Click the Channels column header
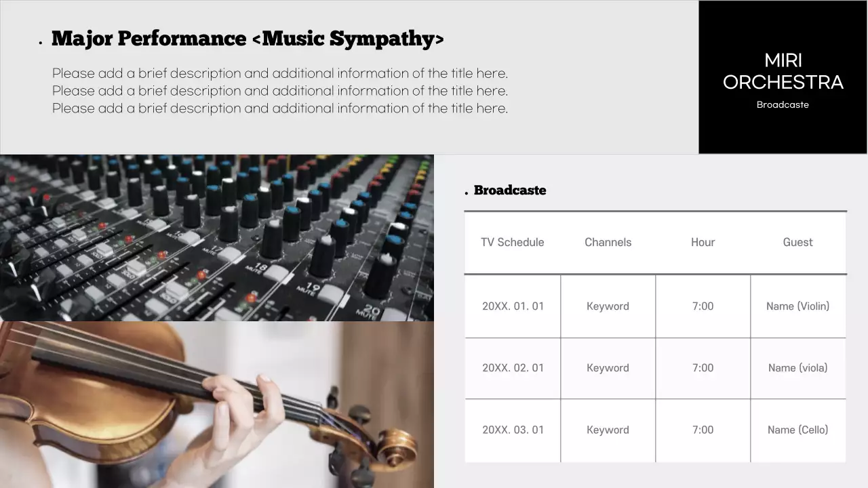The image size is (868, 488). (608, 242)
